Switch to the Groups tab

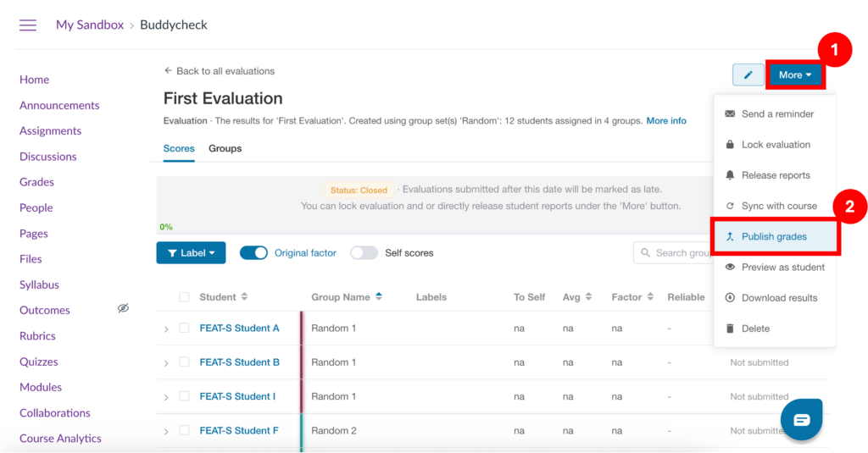(x=225, y=148)
